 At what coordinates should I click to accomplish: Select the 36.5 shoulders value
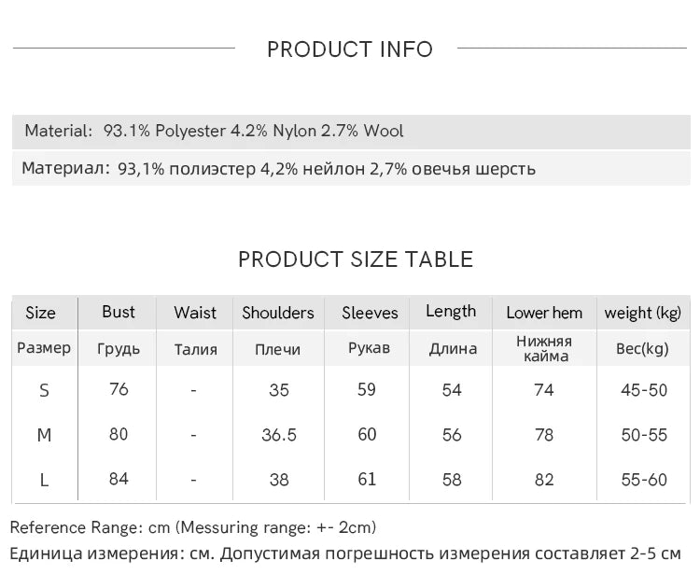tap(278, 435)
